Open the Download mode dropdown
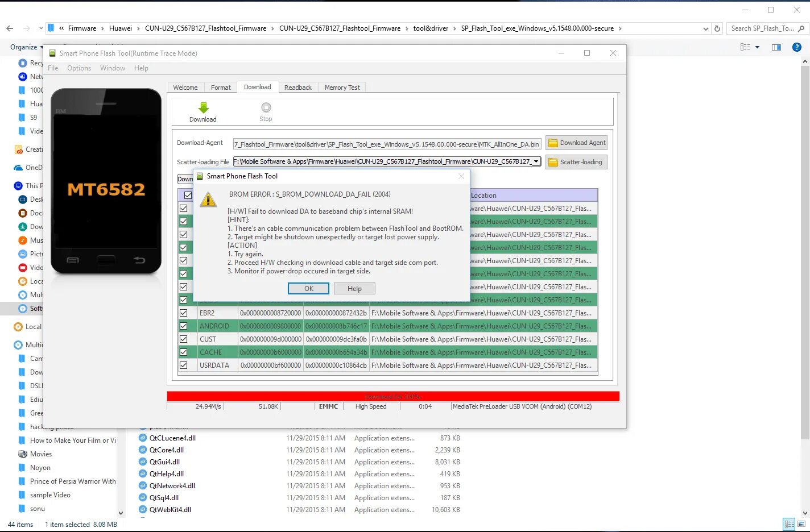The height and width of the screenshot is (532, 810). click(185, 179)
